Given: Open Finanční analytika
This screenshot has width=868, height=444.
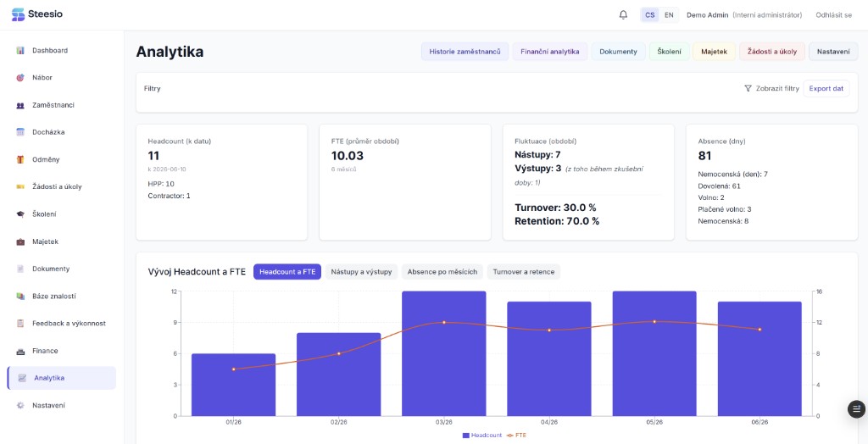Looking at the screenshot, I should click(x=549, y=52).
